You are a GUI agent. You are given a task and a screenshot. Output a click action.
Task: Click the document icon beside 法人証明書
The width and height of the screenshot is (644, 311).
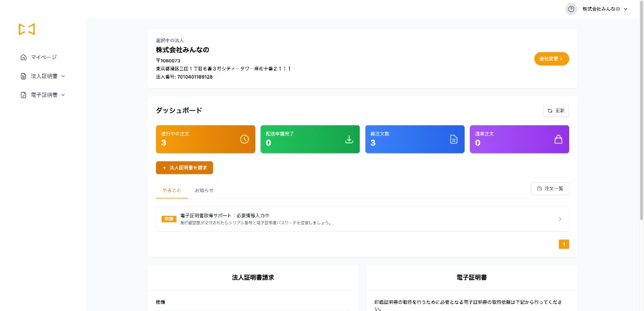tap(23, 76)
